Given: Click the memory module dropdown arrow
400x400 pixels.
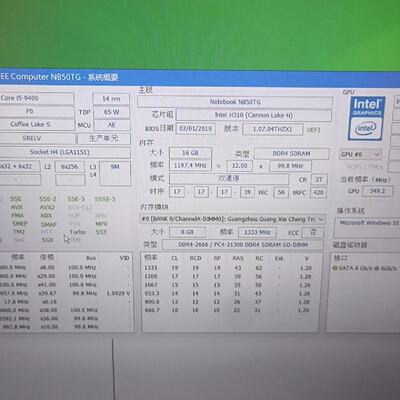Looking at the screenshot, I should pyautogui.click(x=321, y=219).
